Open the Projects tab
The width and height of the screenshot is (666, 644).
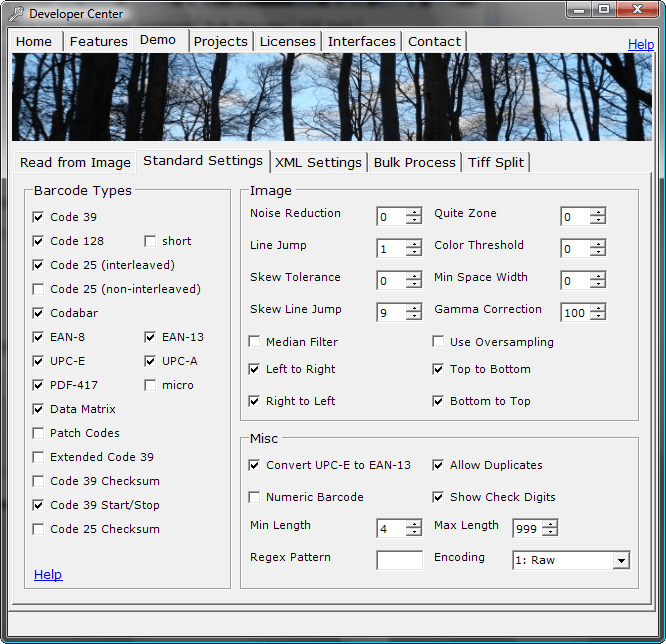pos(220,42)
